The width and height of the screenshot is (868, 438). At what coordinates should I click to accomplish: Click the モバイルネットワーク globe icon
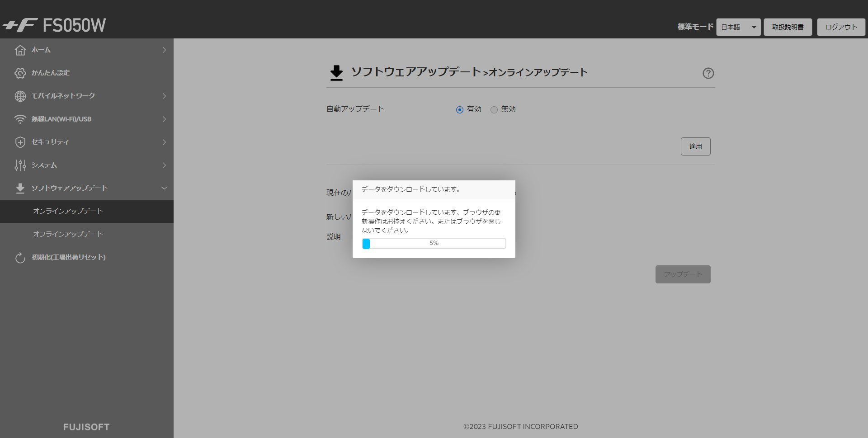(x=20, y=96)
